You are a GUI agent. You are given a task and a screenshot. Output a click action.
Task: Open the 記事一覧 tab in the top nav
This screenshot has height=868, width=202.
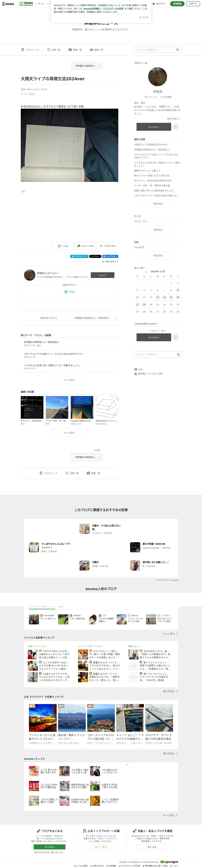[x=53, y=50]
